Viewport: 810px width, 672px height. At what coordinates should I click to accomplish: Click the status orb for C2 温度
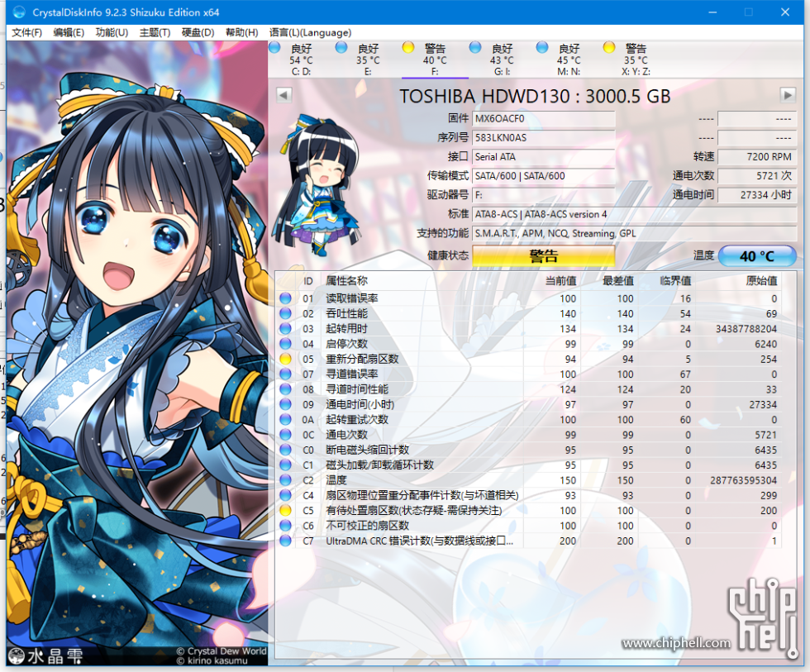coord(285,480)
